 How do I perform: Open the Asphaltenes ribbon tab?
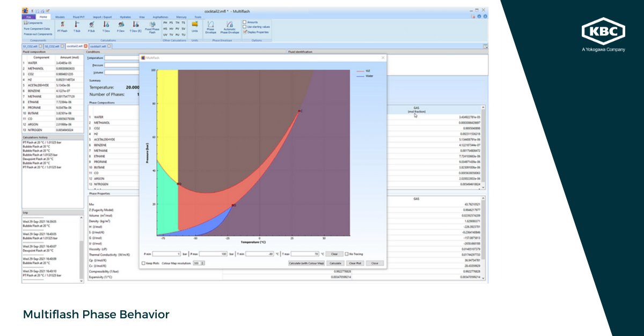pyautogui.click(x=160, y=17)
